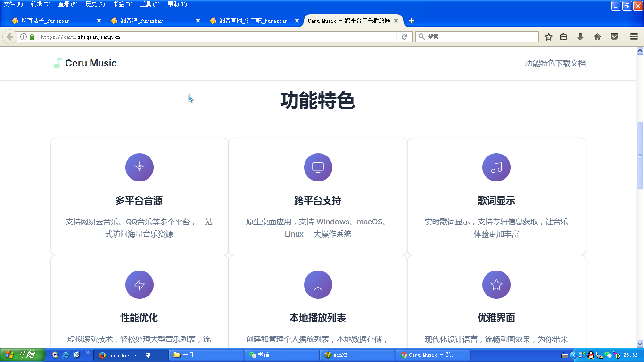Click the lightning bolt icon above 性能优化
This screenshot has height=362, width=644.
click(x=139, y=285)
